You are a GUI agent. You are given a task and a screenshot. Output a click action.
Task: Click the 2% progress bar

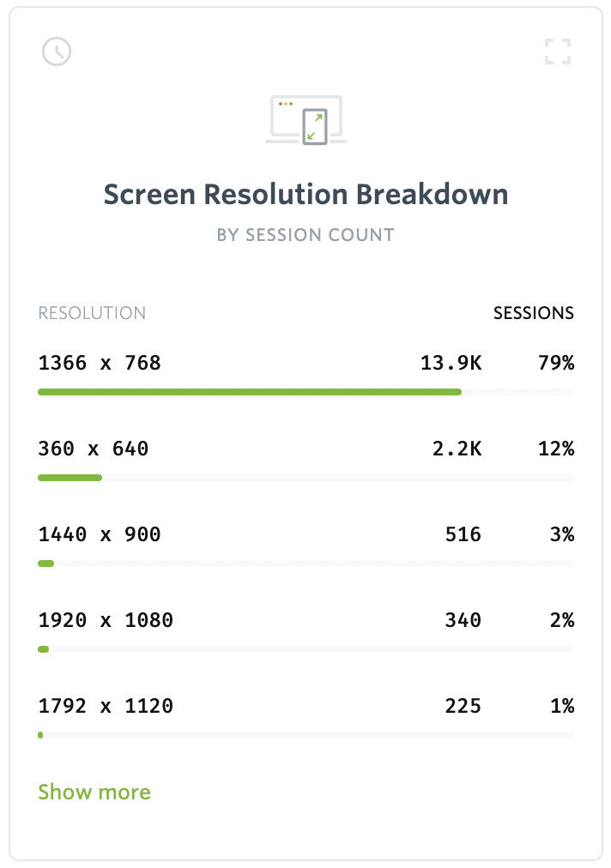44,649
